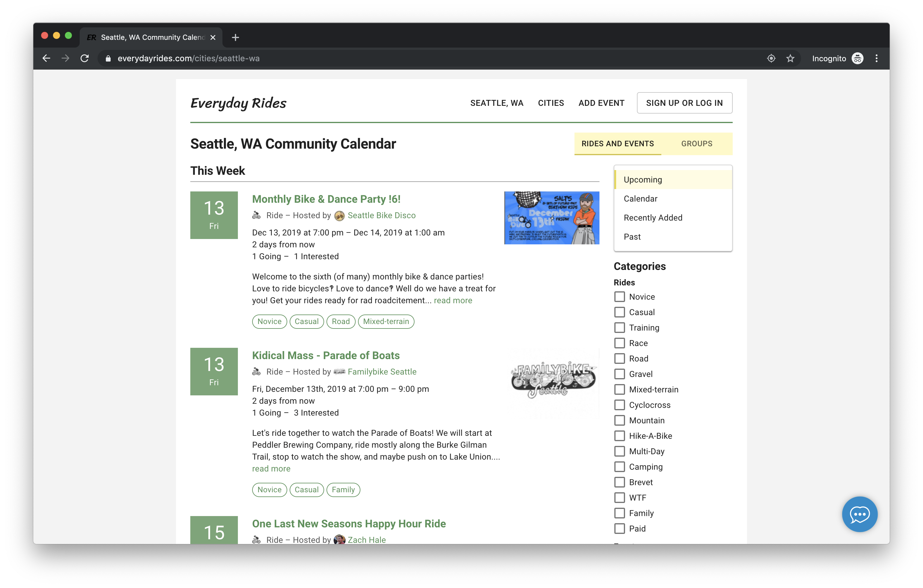Click the Monthly Bike & Dance Party poster thumbnail
The width and height of the screenshot is (923, 588).
tap(551, 218)
